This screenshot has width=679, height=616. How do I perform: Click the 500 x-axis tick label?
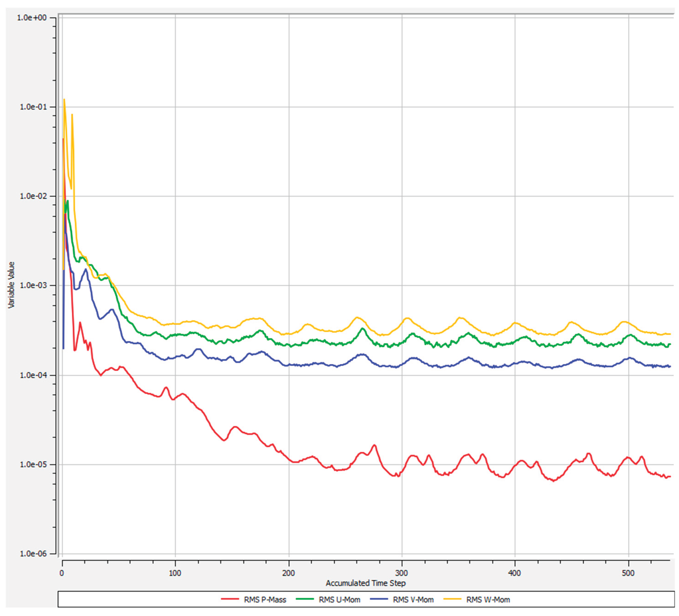tap(628, 573)
